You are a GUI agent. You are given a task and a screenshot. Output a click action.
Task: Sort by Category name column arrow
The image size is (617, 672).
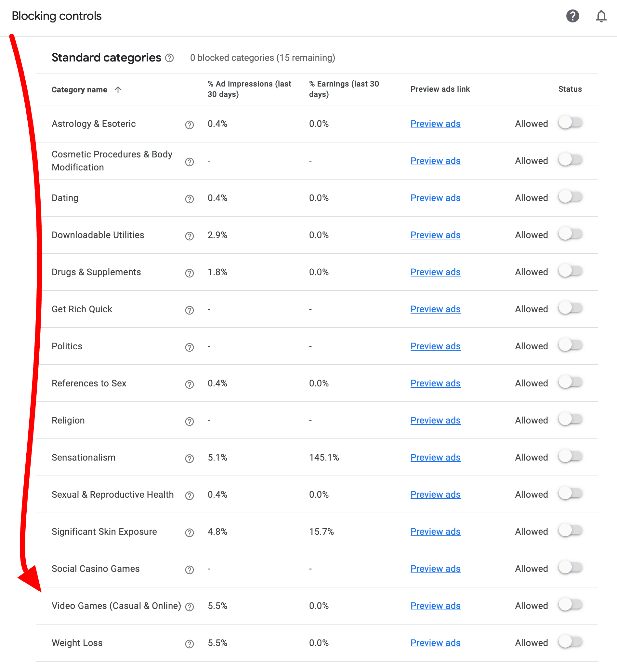point(118,89)
